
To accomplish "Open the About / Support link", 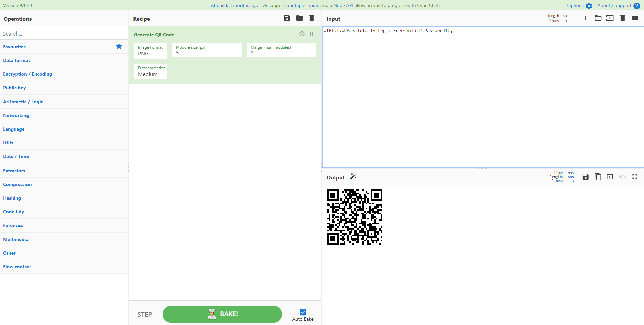I will point(614,5).
